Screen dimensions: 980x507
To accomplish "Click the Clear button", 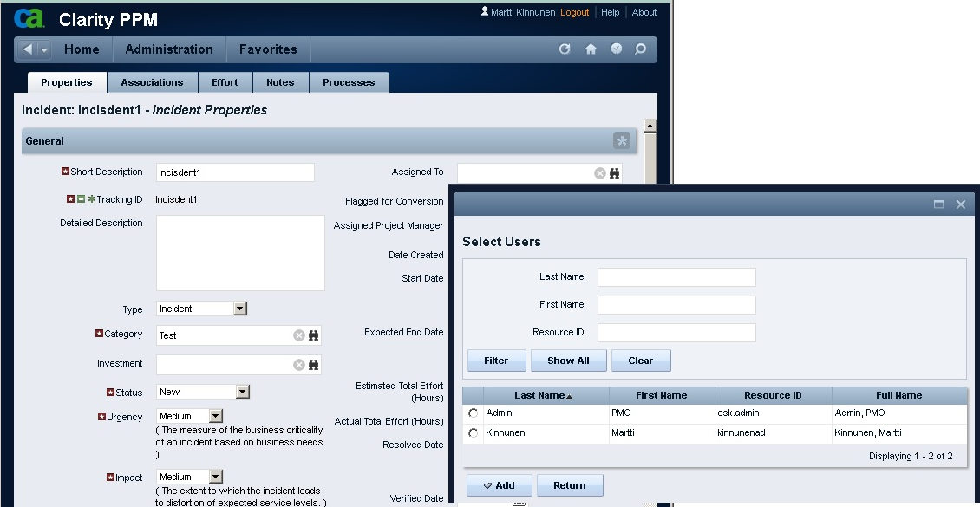I will [641, 361].
